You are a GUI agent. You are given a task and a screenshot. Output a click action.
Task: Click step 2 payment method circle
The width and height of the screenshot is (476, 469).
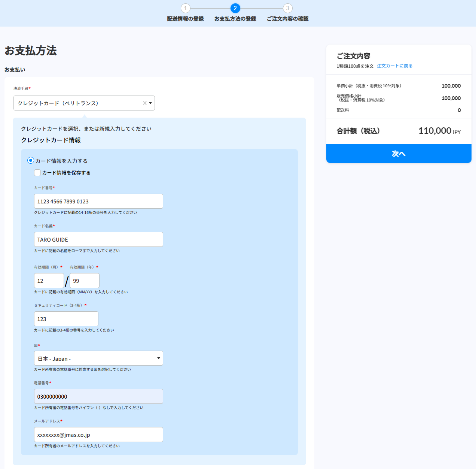coord(235,8)
